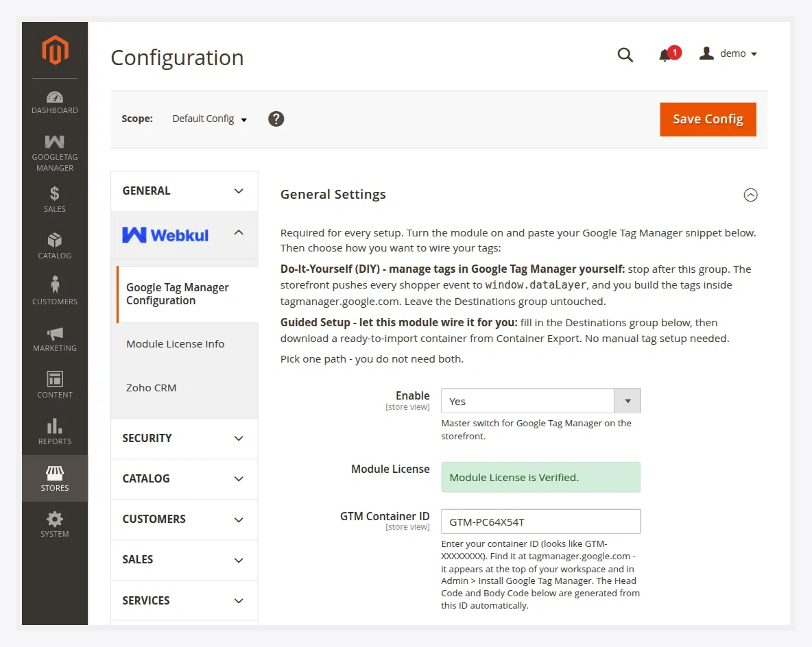812x647 pixels.
Task: Open the demo user account menu
Action: click(728, 53)
